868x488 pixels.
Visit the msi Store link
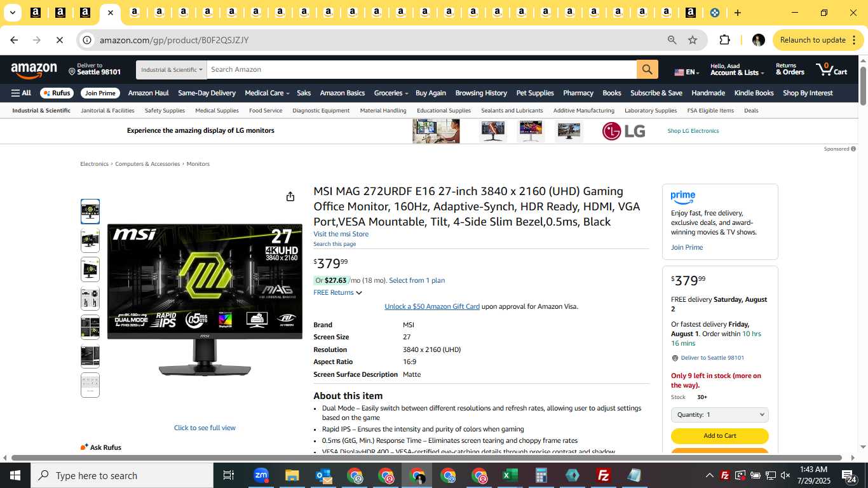(x=341, y=234)
